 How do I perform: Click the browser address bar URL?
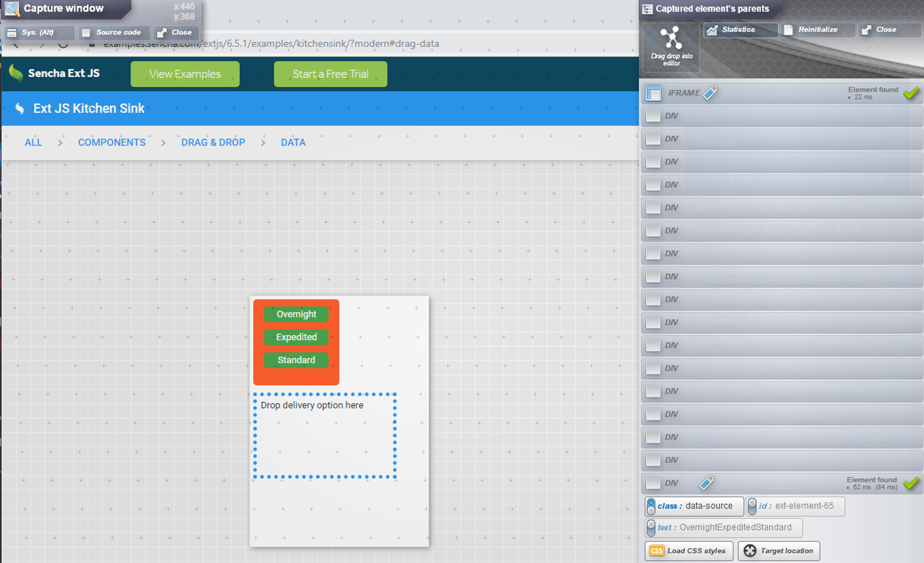tap(271, 44)
